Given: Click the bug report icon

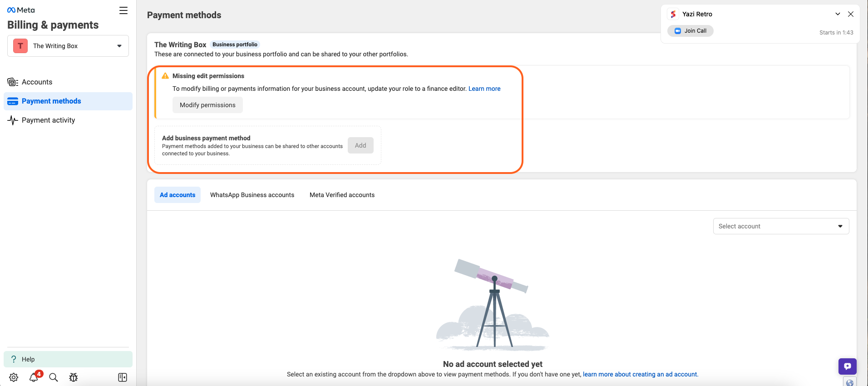Looking at the screenshot, I should point(74,377).
